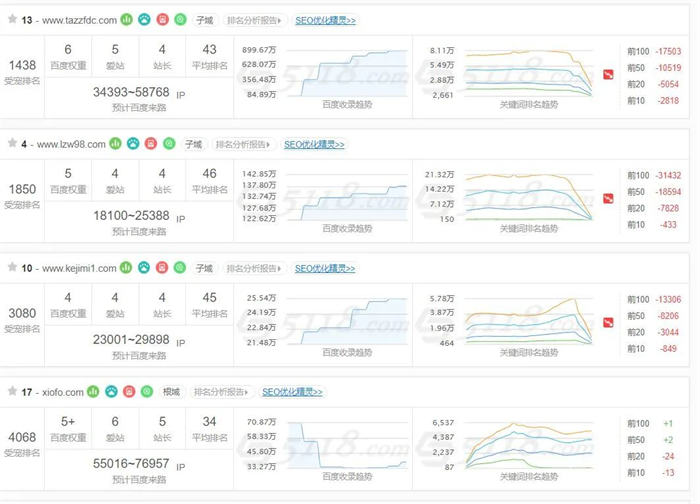This screenshot has height=504, width=700.
Task: Click blue paw Baidu icon for tazzfdc.com
Action: (x=145, y=20)
